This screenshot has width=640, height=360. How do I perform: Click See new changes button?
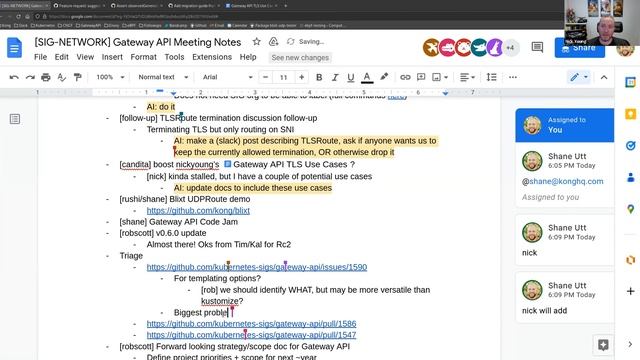tap(300, 58)
